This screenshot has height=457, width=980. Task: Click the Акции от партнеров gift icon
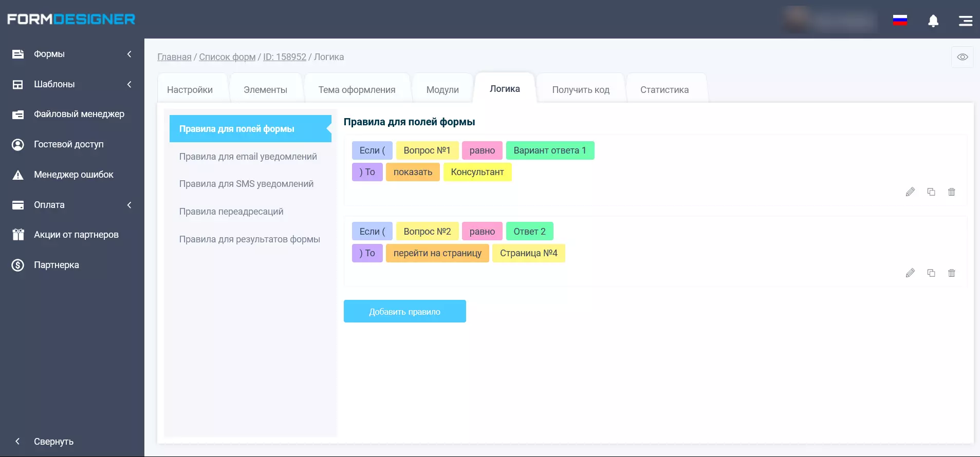(18, 235)
